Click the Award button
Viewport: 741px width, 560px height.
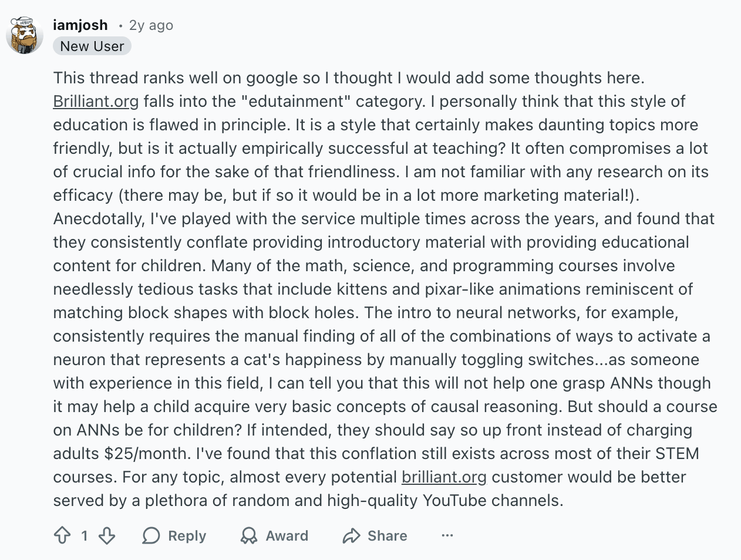[274, 535]
